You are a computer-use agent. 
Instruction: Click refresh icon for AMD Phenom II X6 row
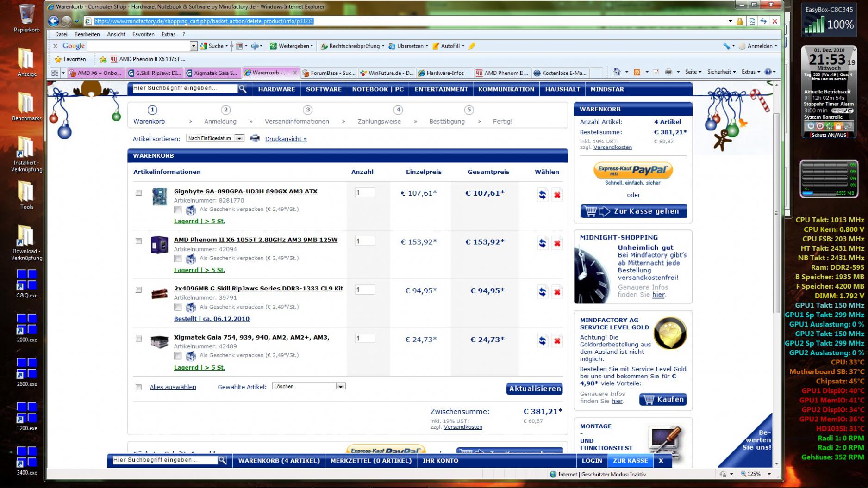(543, 243)
